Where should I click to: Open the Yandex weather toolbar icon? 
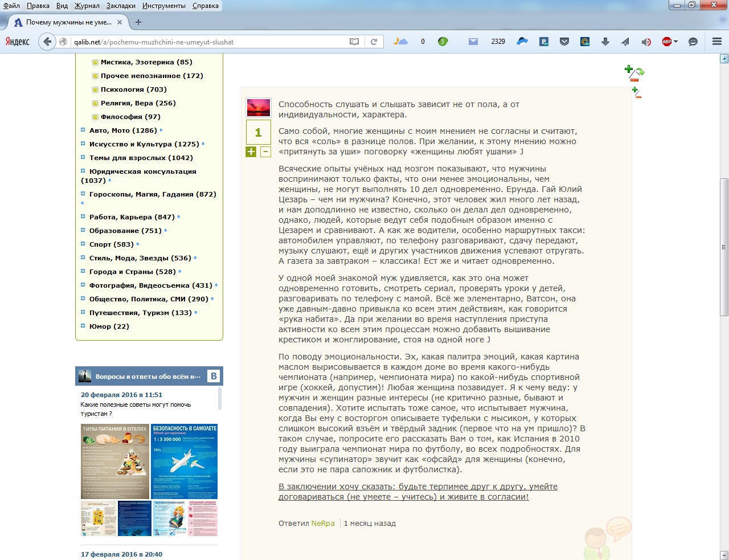tap(401, 42)
